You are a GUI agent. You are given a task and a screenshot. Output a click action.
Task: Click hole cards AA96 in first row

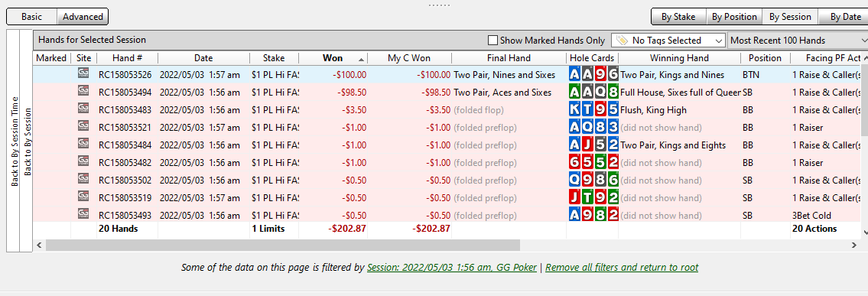tap(594, 75)
